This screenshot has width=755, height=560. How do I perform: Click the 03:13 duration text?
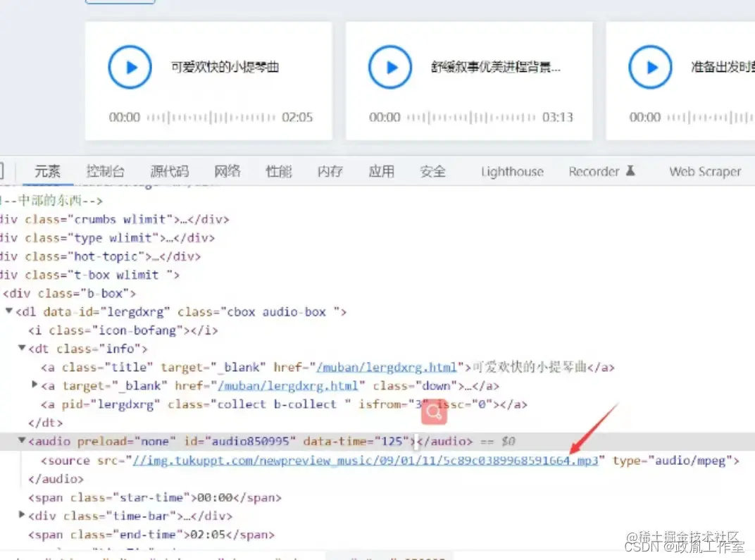tap(558, 117)
